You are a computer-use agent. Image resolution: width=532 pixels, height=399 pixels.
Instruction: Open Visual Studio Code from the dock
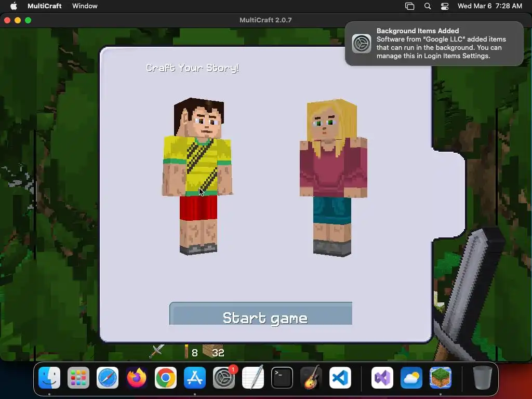click(340, 378)
